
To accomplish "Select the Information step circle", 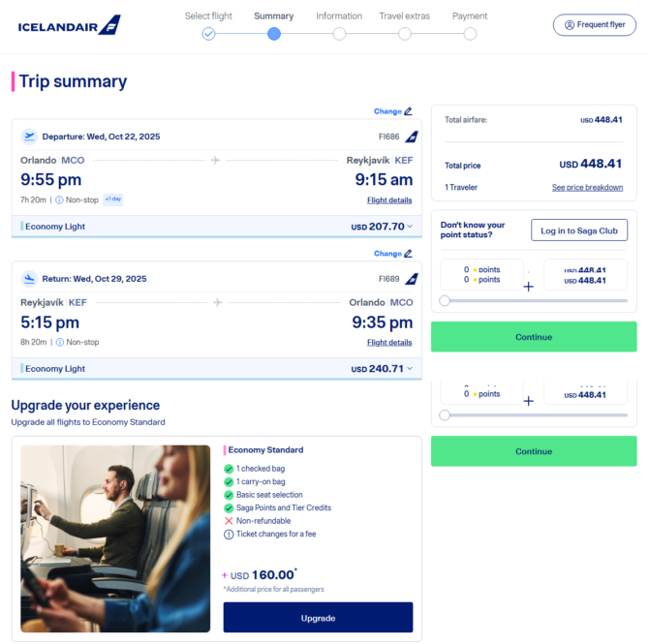I will pyautogui.click(x=339, y=34).
